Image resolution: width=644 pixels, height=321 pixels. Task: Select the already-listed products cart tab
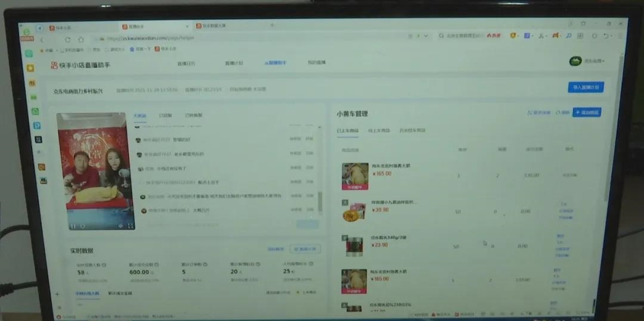(x=348, y=130)
